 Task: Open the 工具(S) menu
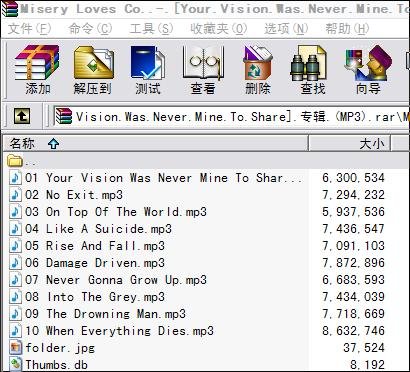(151, 29)
